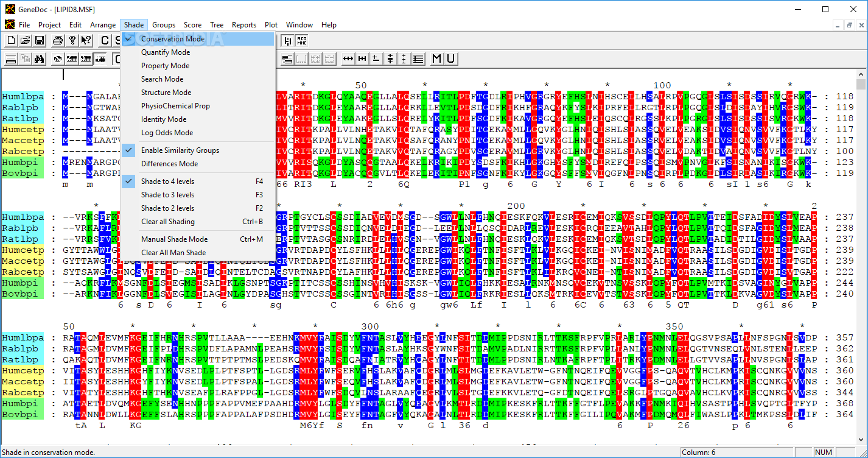Screen dimensions: 868x458
Task: Toggle the Shade to 4 levels option
Action: [x=198, y=181]
